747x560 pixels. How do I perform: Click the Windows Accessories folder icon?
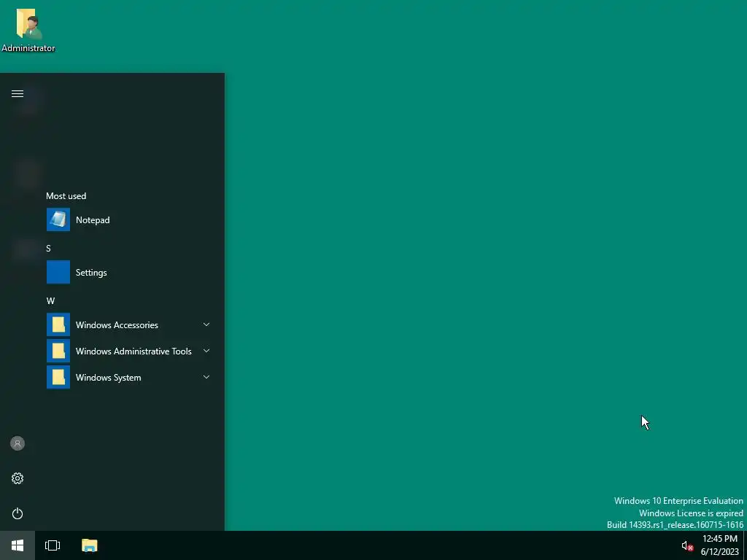(x=58, y=324)
